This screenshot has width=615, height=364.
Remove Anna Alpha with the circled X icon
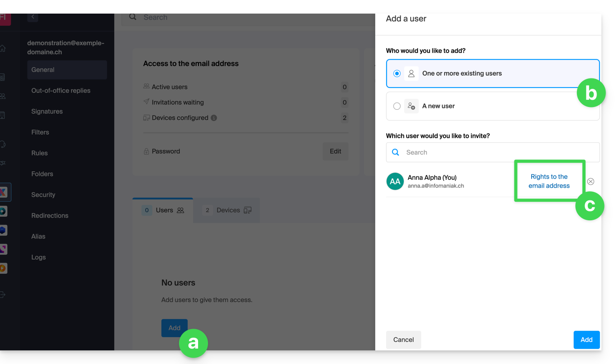coord(591,181)
